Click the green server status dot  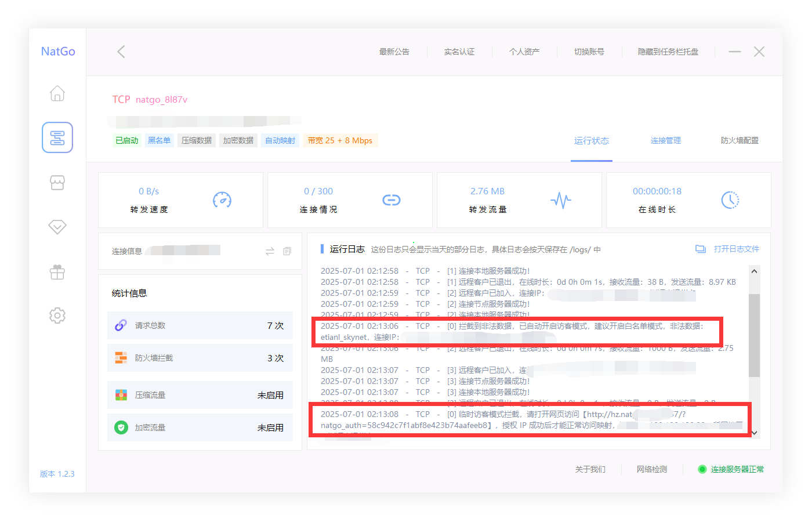pos(702,469)
